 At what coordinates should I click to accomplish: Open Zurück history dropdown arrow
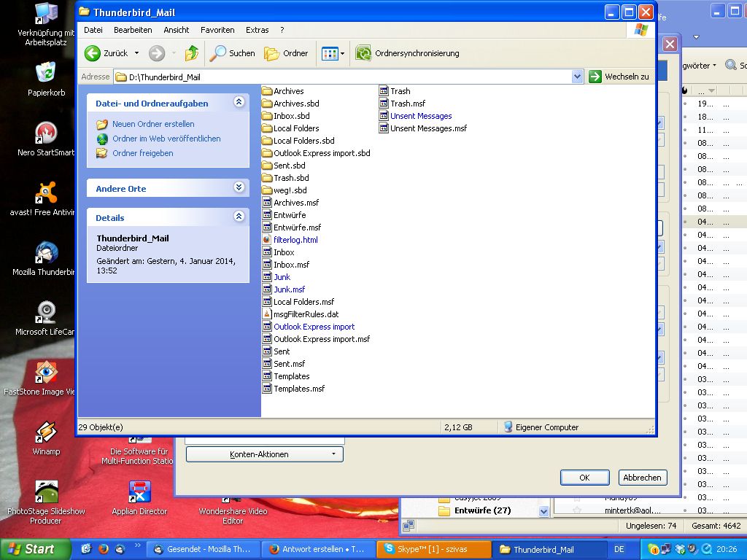coord(136,53)
